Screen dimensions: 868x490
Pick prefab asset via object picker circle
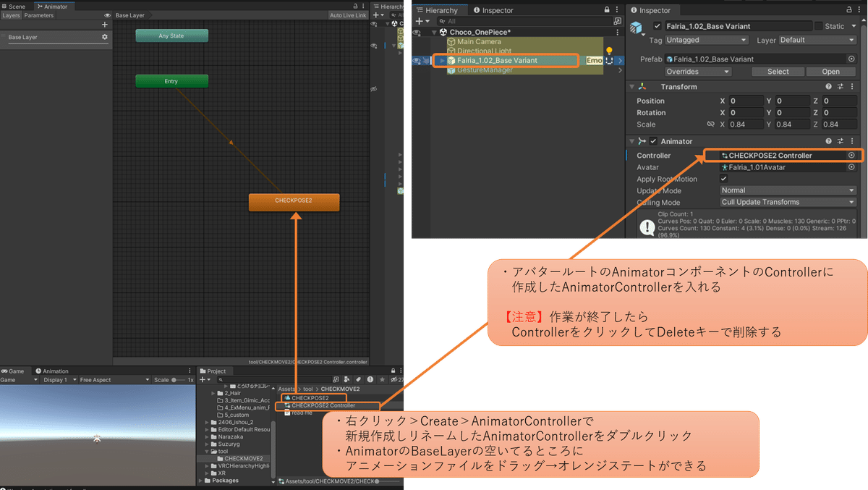point(851,59)
